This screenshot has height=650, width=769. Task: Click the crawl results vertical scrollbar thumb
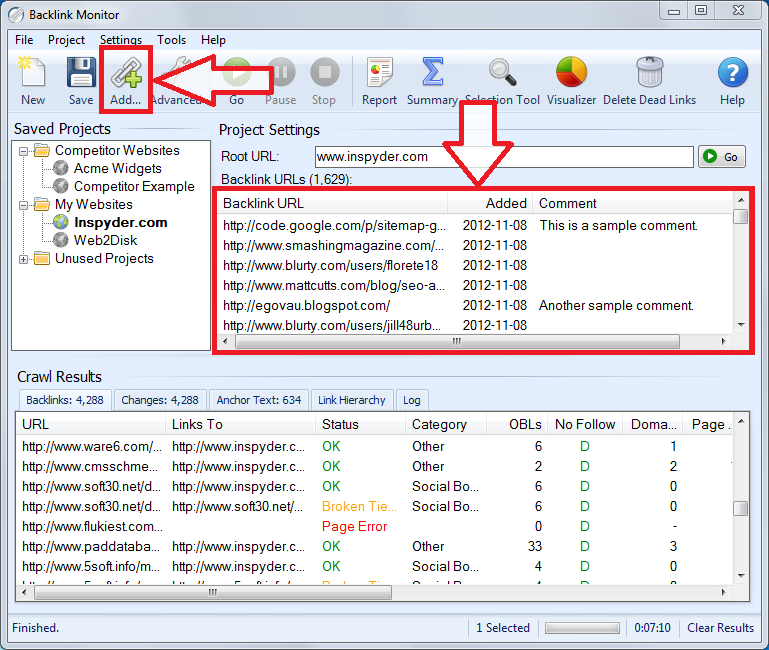coord(741,508)
